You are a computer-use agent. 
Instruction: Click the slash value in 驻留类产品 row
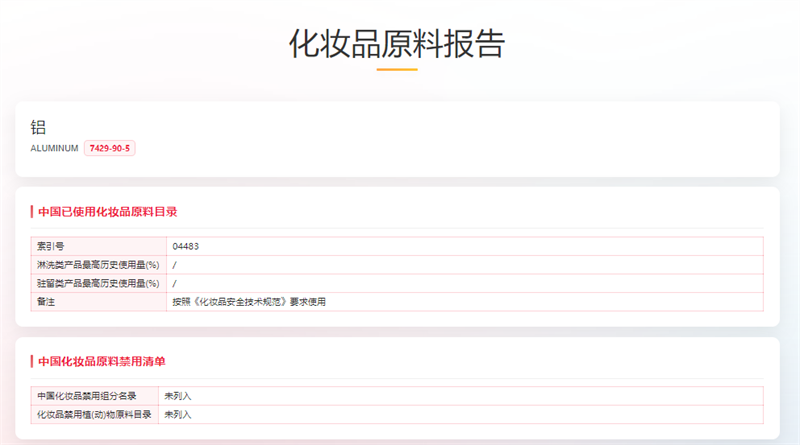pos(175,283)
